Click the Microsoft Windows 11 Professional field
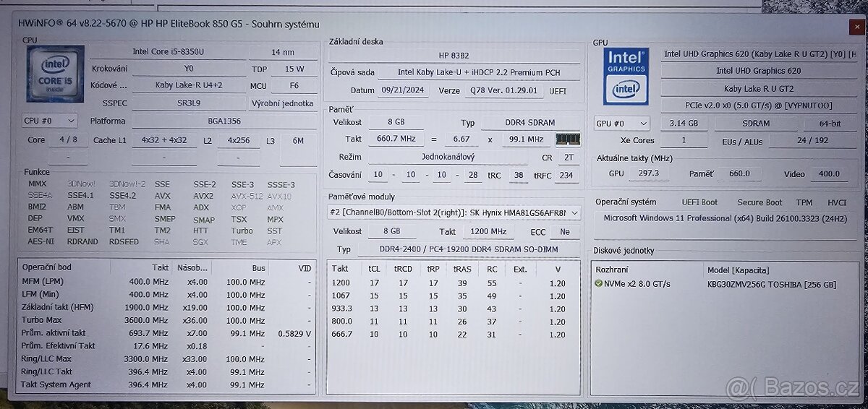The width and height of the screenshot is (868, 409). tap(725, 218)
